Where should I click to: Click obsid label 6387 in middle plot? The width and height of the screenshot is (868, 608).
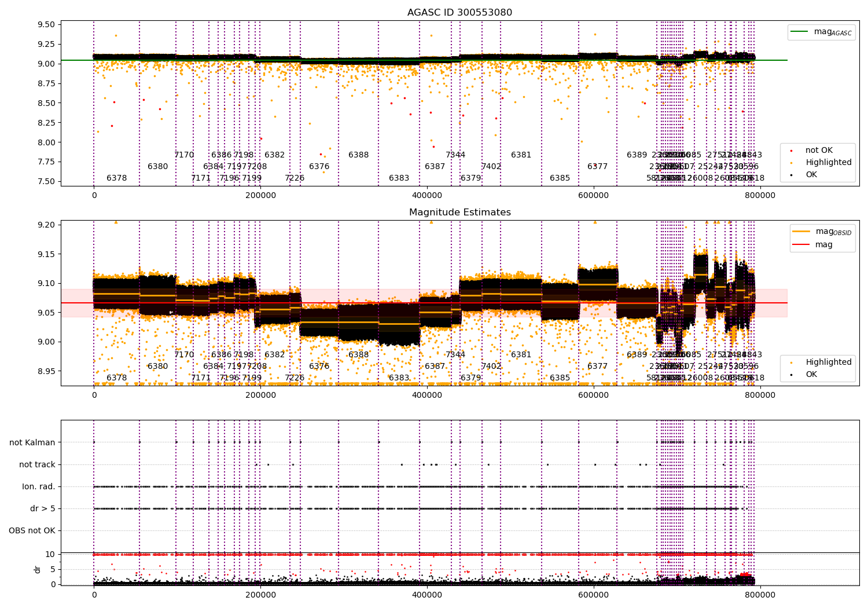click(435, 367)
